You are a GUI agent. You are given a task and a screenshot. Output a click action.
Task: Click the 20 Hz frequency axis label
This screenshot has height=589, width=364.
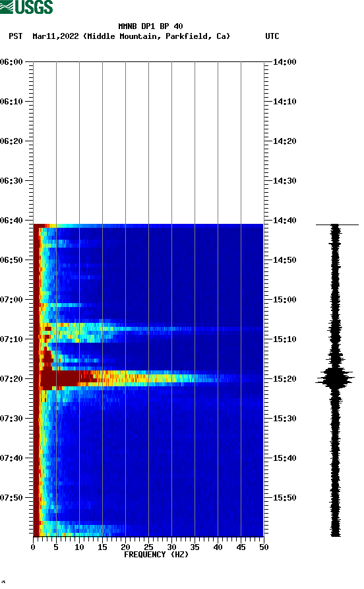[125, 547]
